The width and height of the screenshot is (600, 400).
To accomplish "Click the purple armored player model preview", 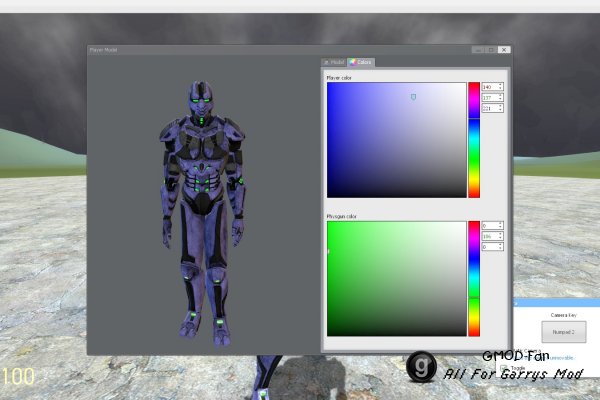I will click(203, 214).
